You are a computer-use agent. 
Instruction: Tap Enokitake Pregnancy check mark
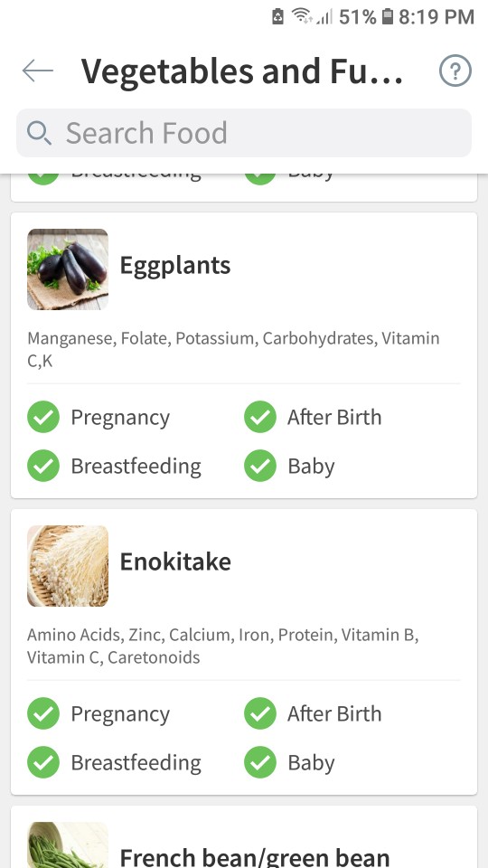(43, 713)
